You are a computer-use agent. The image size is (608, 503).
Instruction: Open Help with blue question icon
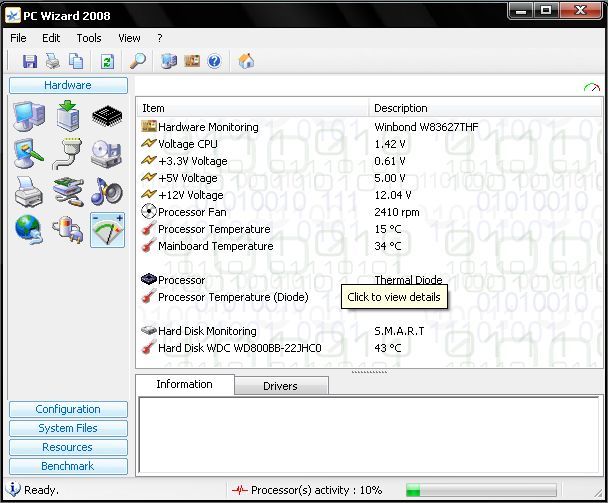point(214,61)
